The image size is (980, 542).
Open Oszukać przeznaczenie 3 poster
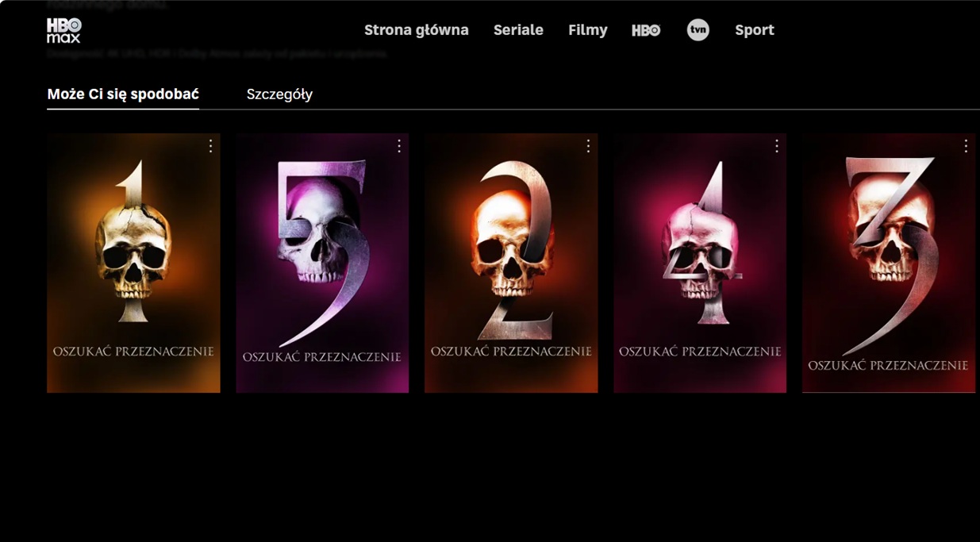coord(889,263)
